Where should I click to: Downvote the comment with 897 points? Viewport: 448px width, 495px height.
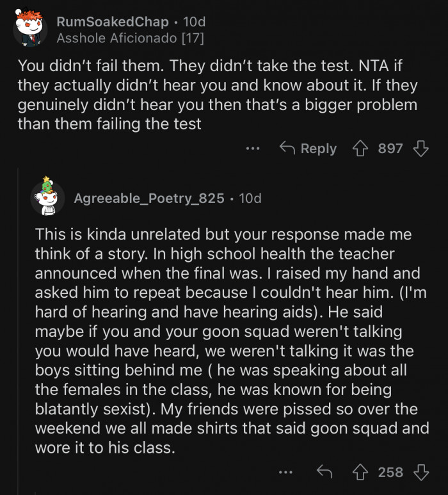point(420,149)
